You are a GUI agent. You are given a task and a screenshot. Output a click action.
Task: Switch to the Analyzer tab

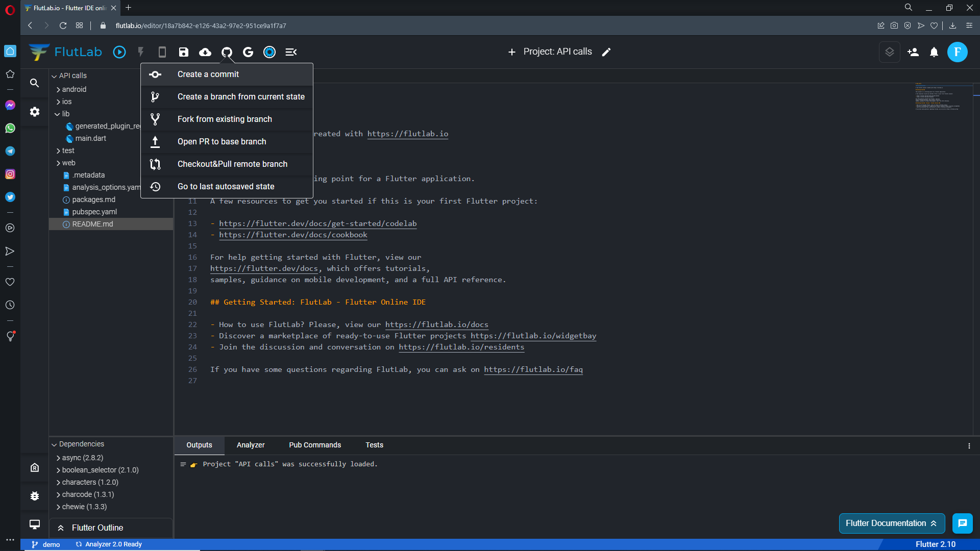(x=251, y=445)
